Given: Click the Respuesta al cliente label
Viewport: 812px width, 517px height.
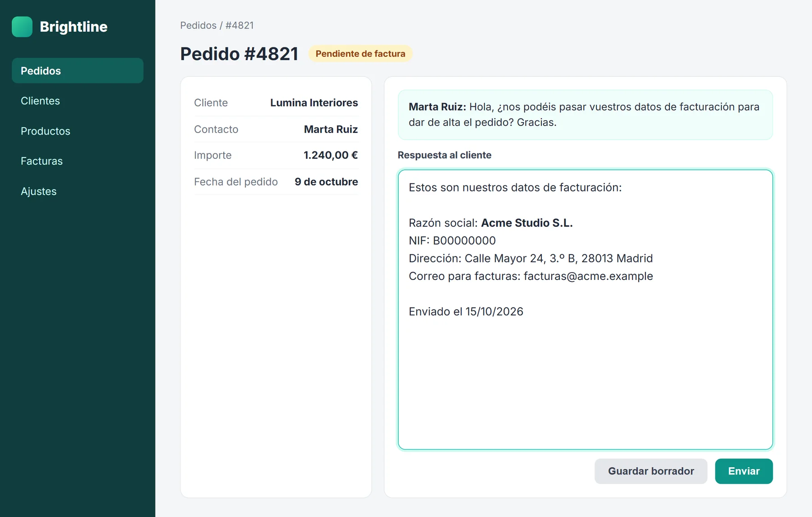Looking at the screenshot, I should [444, 155].
